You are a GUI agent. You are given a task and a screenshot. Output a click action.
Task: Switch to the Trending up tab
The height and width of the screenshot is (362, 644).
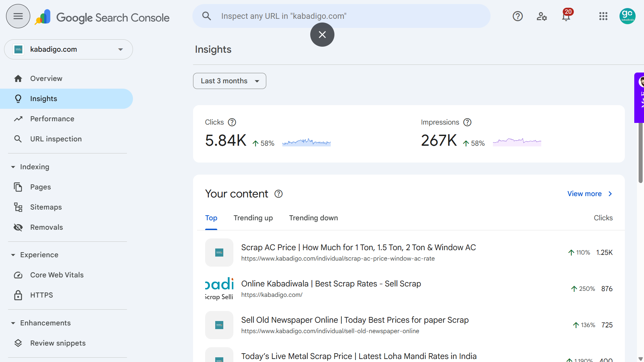tap(253, 218)
